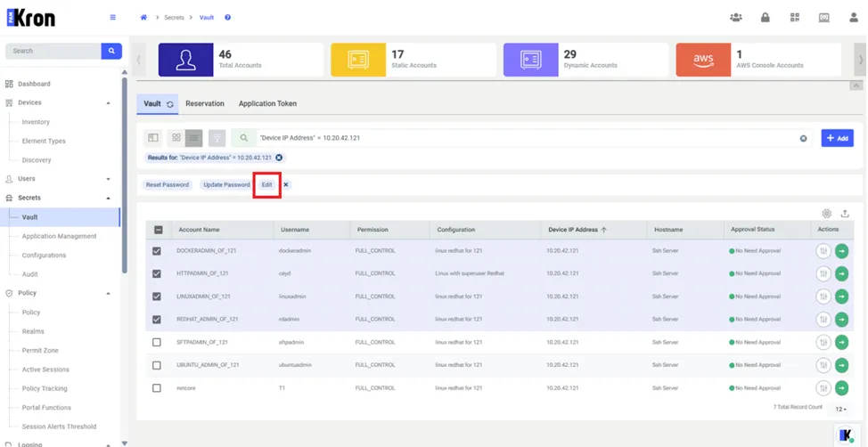Open the user profile icon
The width and height of the screenshot is (868, 447).
854,17
